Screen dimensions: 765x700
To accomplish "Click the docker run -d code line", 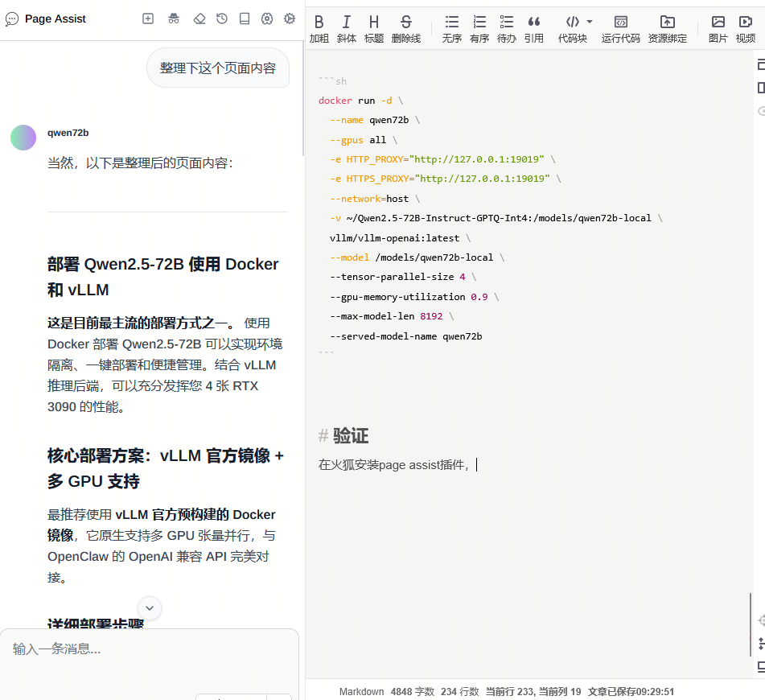I will (x=361, y=101).
